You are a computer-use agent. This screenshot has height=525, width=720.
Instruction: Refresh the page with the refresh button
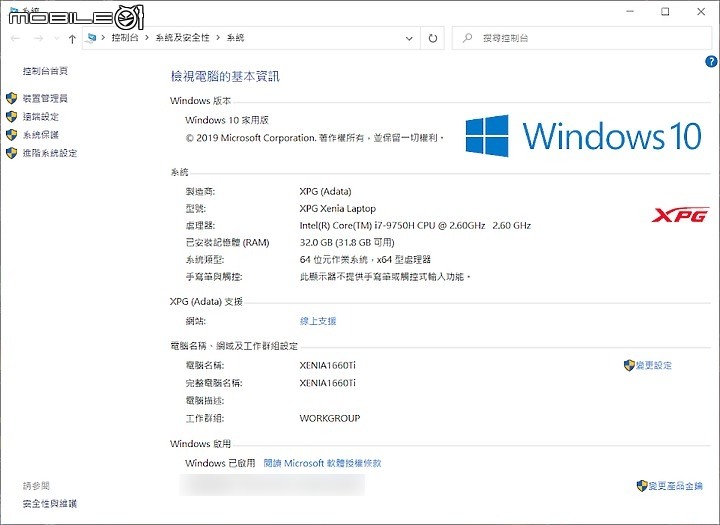point(433,38)
